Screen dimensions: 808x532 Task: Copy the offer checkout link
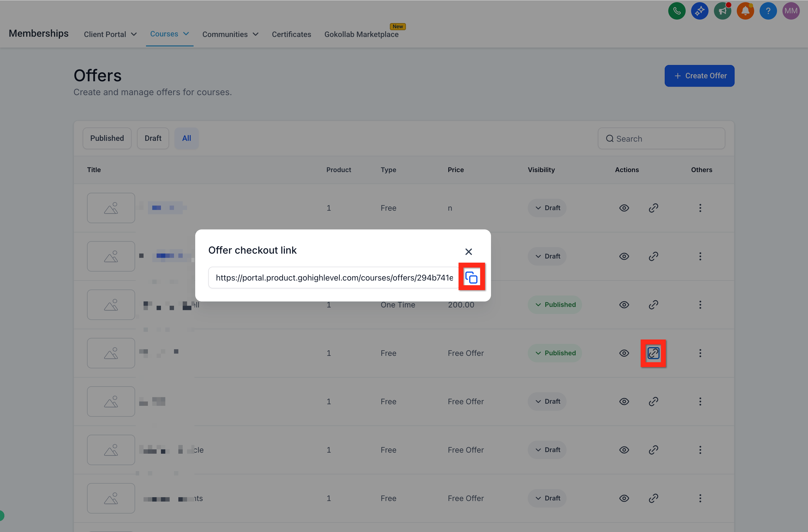coord(471,277)
